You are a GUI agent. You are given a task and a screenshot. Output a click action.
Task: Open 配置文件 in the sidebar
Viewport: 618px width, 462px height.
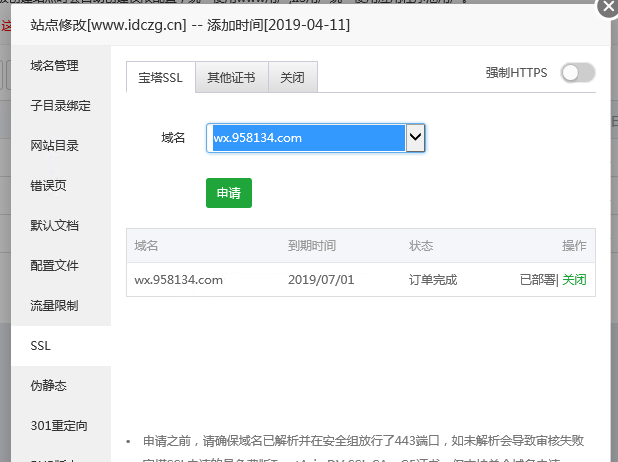click(55, 266)
